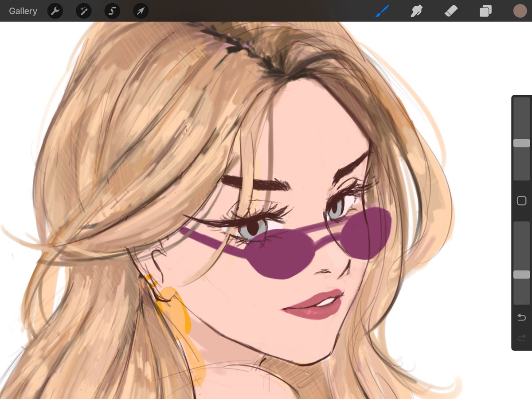The width and height of the screenshot is (532, 399).
Task: Tap the square modify button on sidebar
Action: coord(521,201)
